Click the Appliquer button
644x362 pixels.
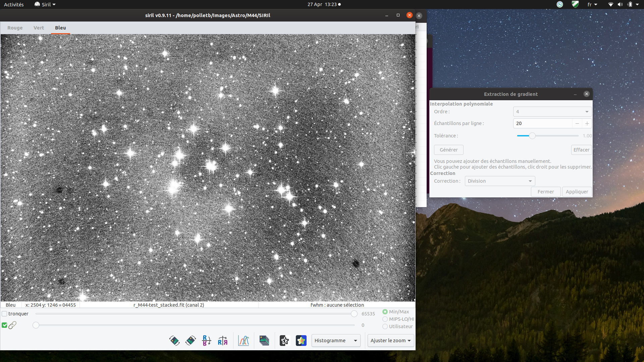577,192
